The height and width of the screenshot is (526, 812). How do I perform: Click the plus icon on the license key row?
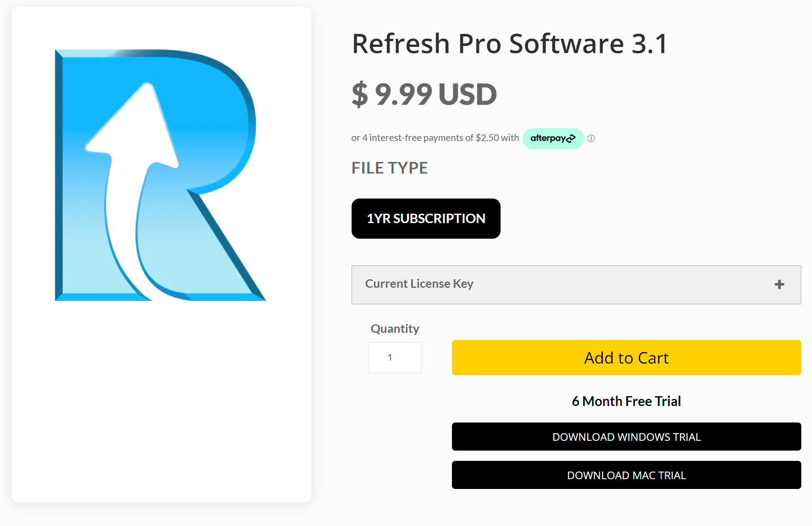coord(779,285)
